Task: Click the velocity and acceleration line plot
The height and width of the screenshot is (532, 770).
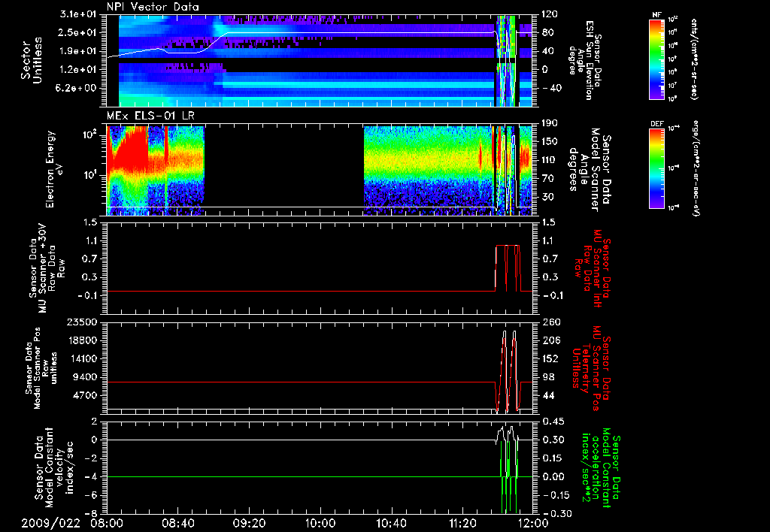Action: (x=319, y=467)
